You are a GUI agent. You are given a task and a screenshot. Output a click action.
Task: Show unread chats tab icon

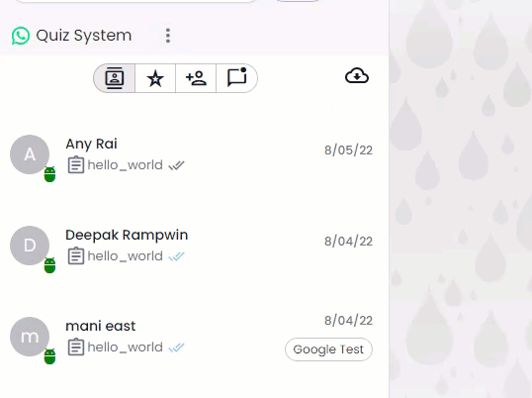[236, 78]
